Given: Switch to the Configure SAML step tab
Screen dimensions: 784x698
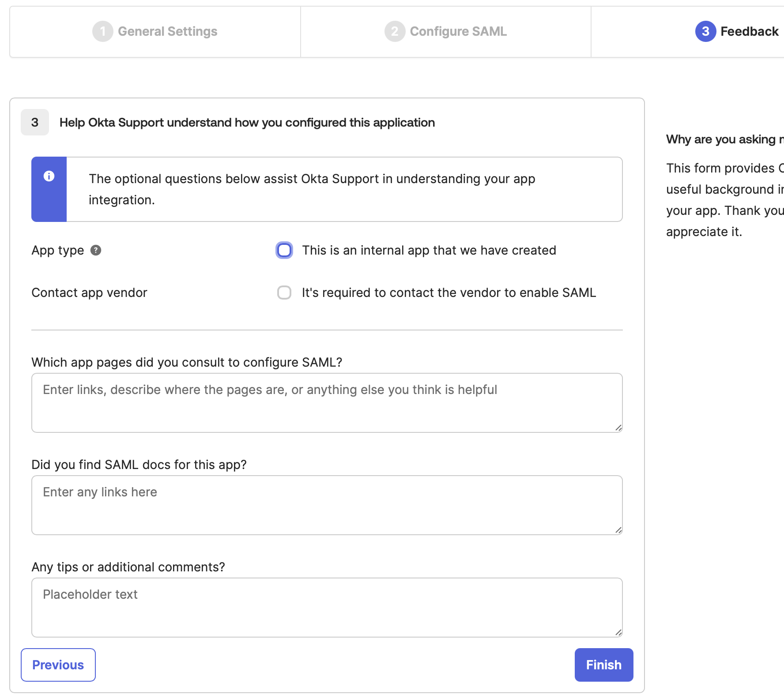Looking at the screenshot, I should (458, 31).
